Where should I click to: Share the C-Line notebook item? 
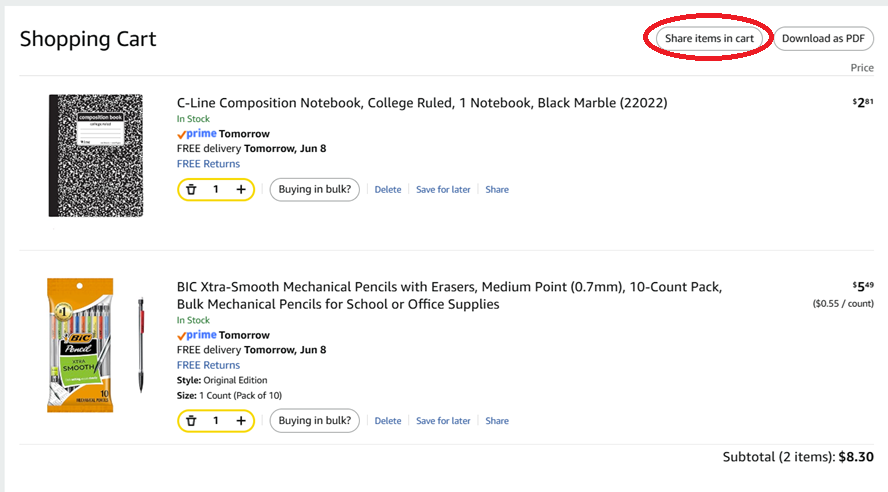(x=497, y=190)
